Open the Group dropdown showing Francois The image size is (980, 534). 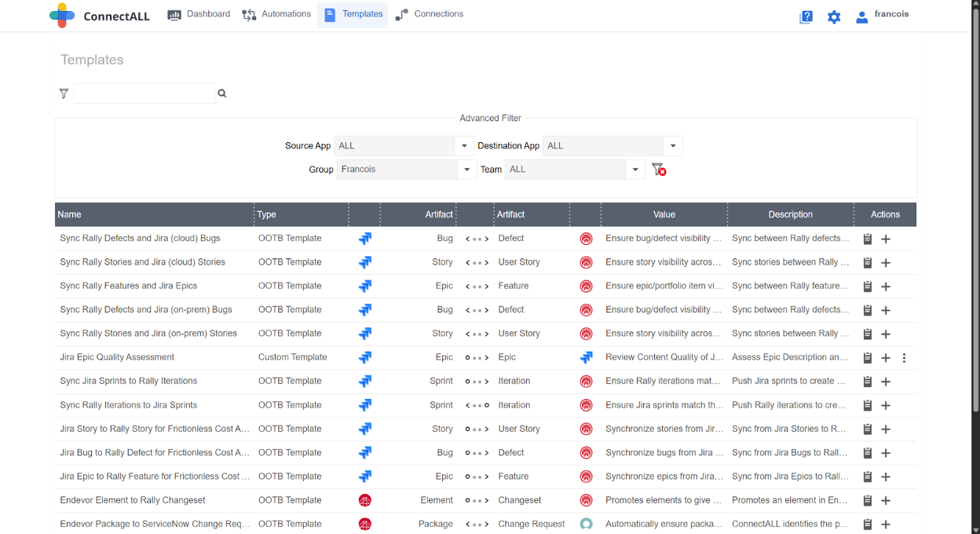pos(466,170)
